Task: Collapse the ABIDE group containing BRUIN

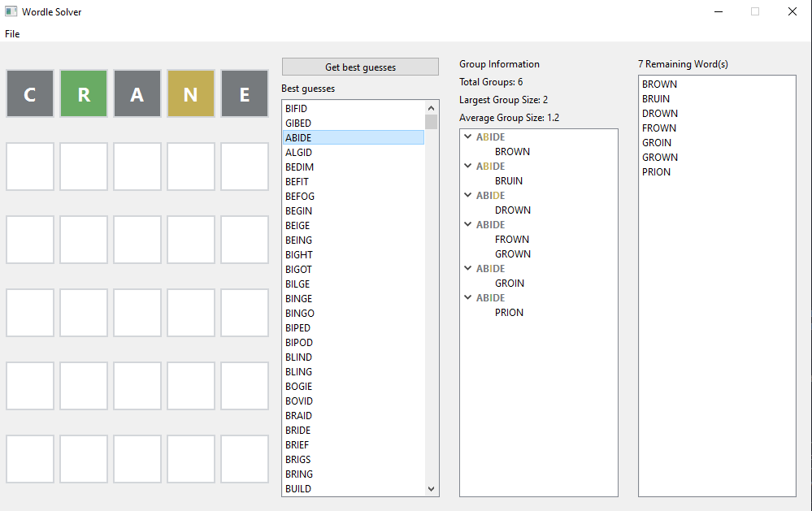Action: click(468, 167)
